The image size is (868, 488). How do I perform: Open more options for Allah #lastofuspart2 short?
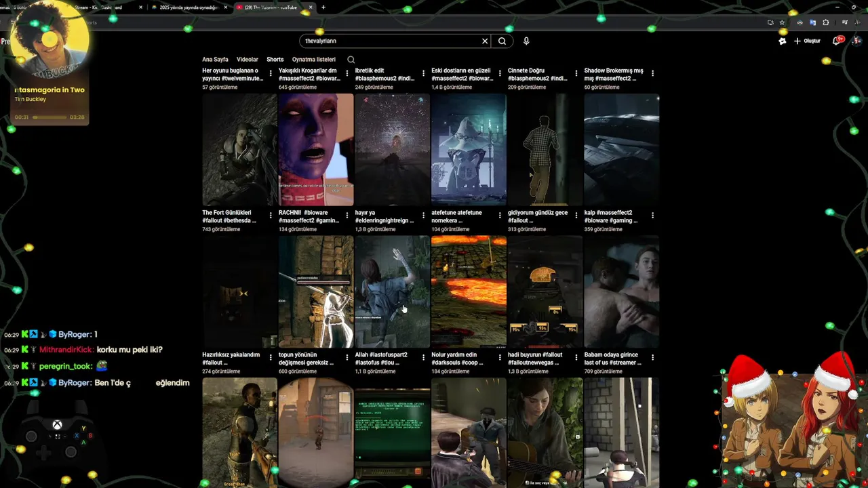tap(423, 358)
